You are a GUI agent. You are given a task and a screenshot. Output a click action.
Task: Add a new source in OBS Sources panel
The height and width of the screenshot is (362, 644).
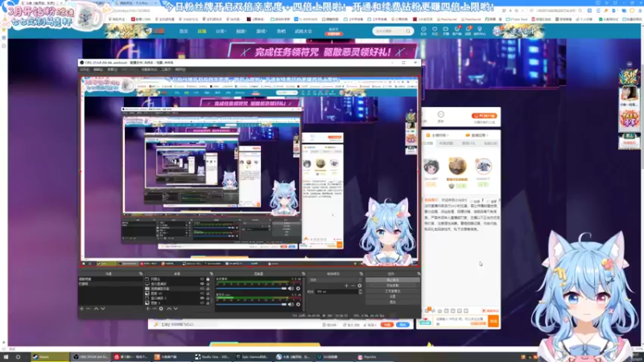[147, 309]
